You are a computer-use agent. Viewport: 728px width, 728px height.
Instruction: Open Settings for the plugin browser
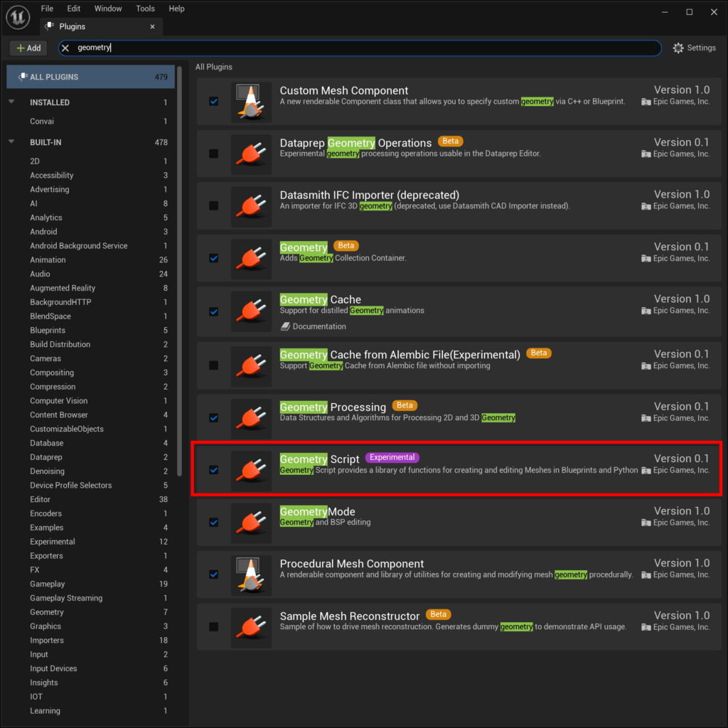point(695,48)
